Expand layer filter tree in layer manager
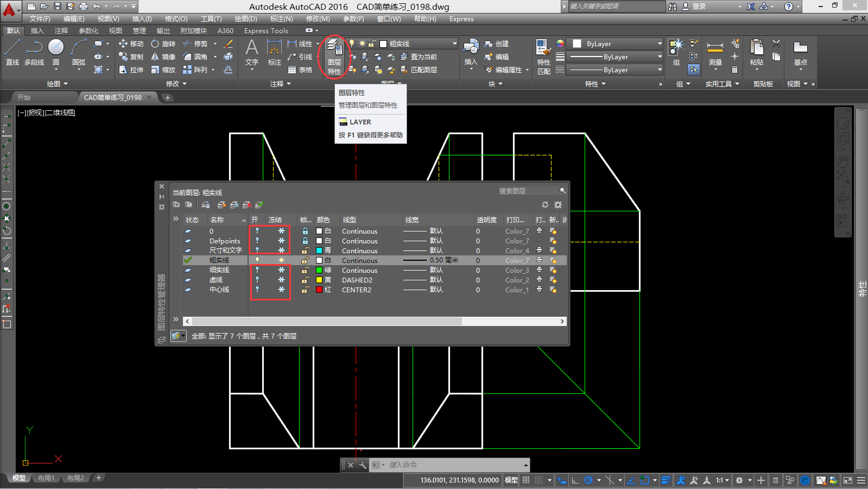 click(x=175, y=219)
